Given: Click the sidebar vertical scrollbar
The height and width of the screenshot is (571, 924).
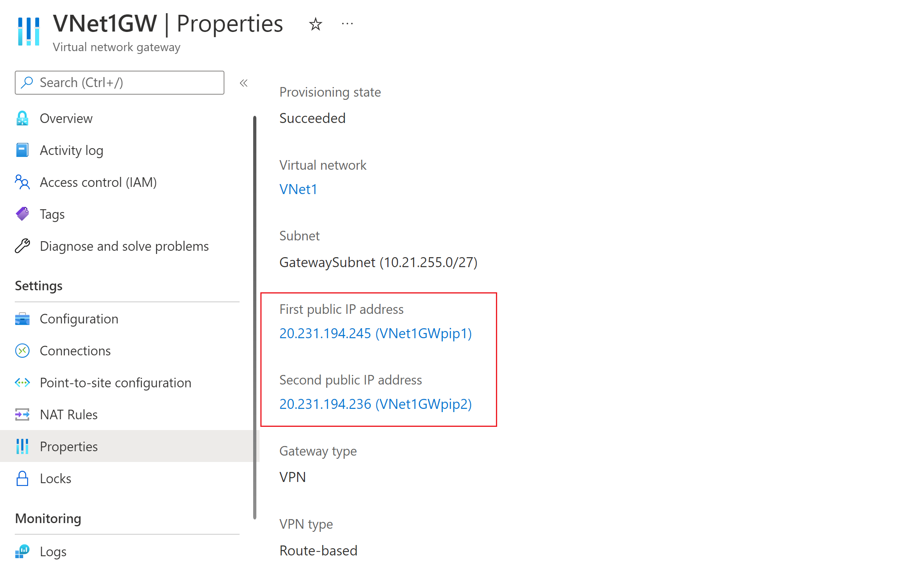Looking at the screenshot, I should point(255,317).
